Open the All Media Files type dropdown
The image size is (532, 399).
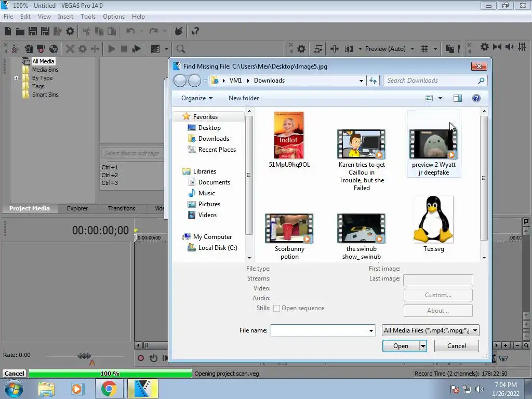pos(430,330)
